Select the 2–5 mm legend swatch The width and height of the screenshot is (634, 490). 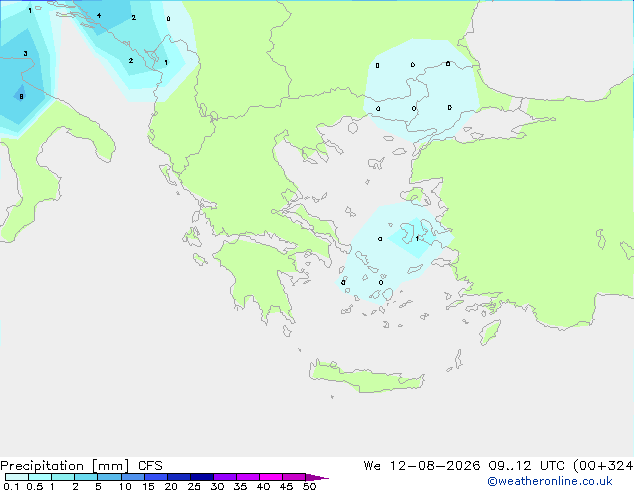point(86,477)
